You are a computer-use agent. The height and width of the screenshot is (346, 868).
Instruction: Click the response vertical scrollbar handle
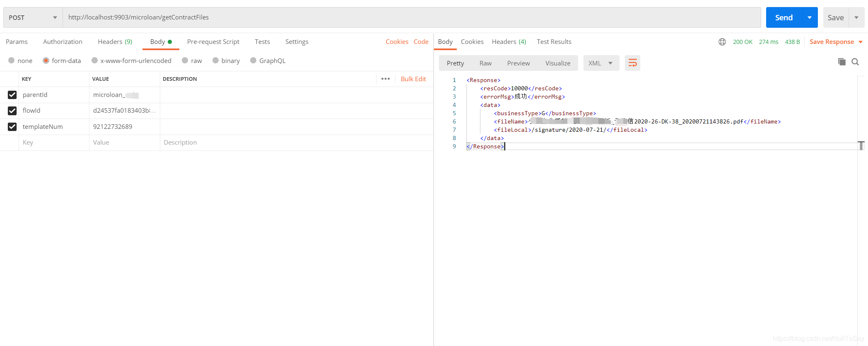click(861, 145)
